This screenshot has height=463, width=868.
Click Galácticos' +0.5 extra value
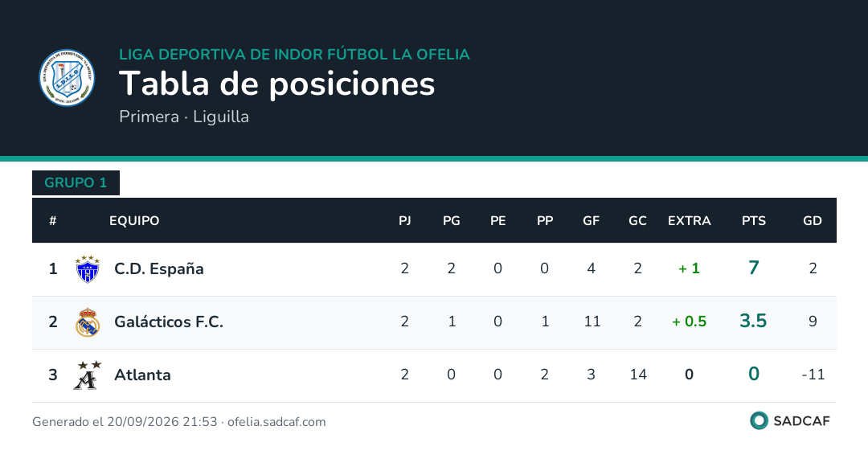[690, 322]
